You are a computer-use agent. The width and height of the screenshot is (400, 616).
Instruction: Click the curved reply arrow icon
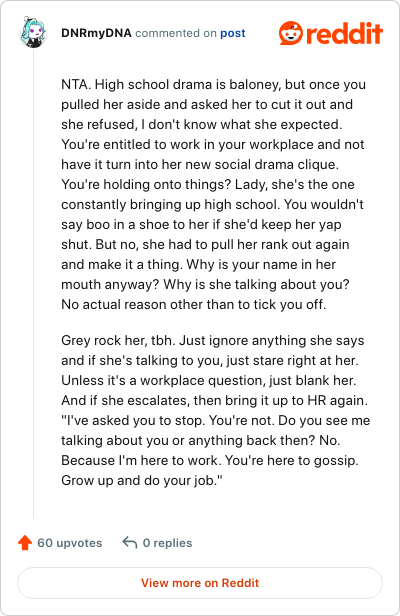130,543
